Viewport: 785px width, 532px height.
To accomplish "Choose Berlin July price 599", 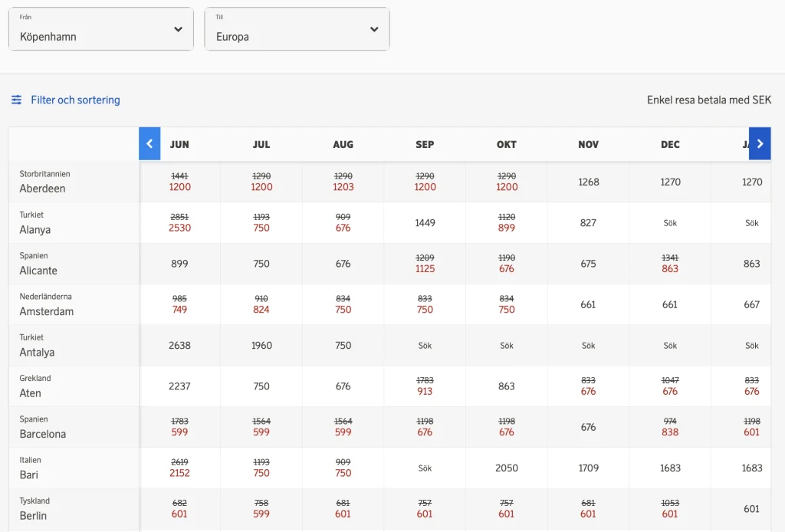I will click(x=261, y=514).
